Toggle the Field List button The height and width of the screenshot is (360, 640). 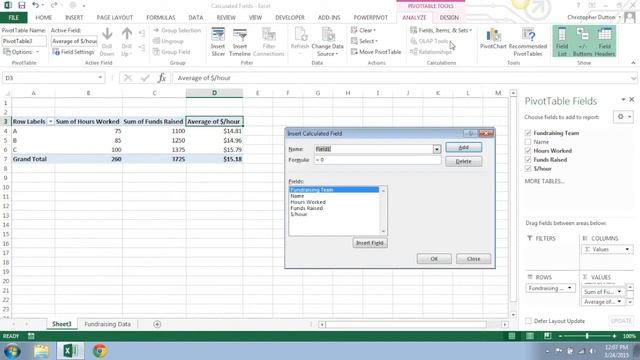click(562, 42)
